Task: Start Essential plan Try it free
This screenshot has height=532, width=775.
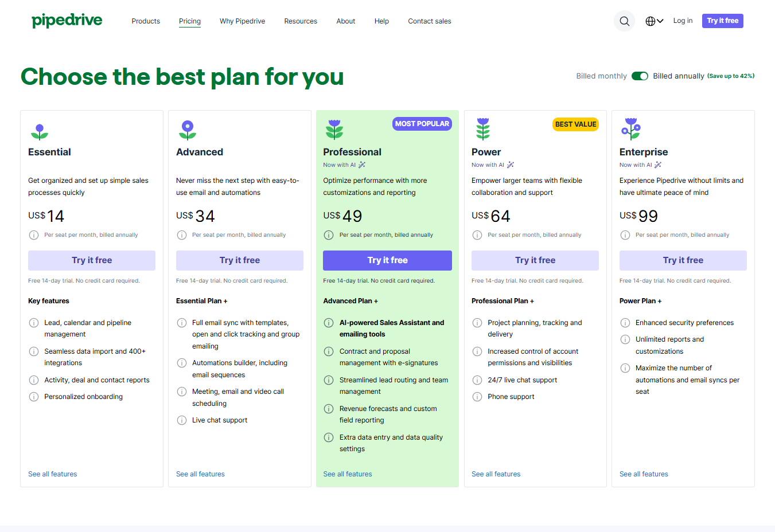Action: (x=92, y=260)
